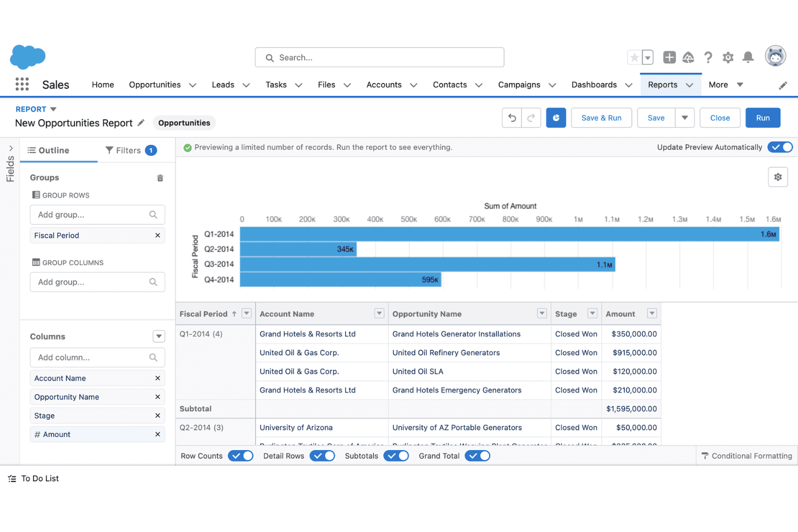Open user avatar profile menu
798x532 pixels.
(775, 56)
